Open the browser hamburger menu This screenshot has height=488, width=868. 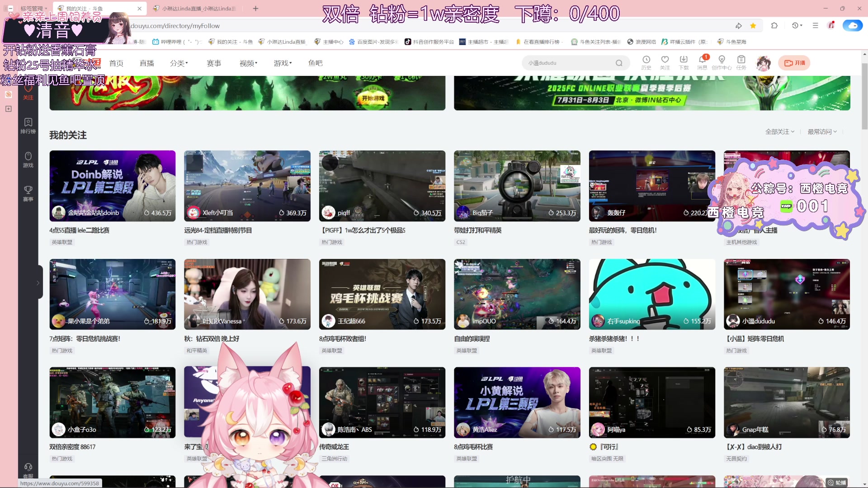[x=815, y=26]
